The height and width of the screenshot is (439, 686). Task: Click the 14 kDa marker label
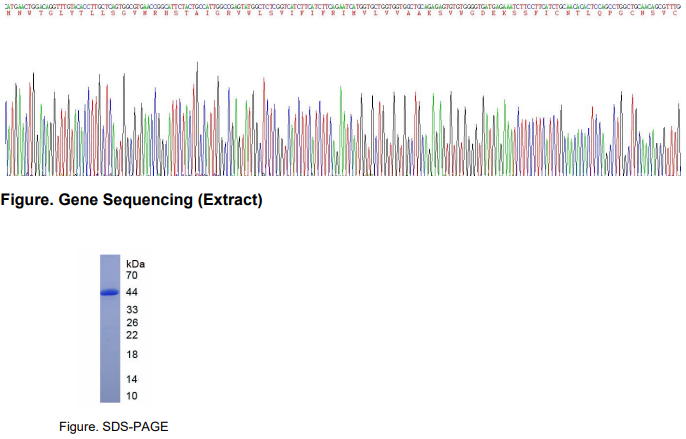pos(132,379)
